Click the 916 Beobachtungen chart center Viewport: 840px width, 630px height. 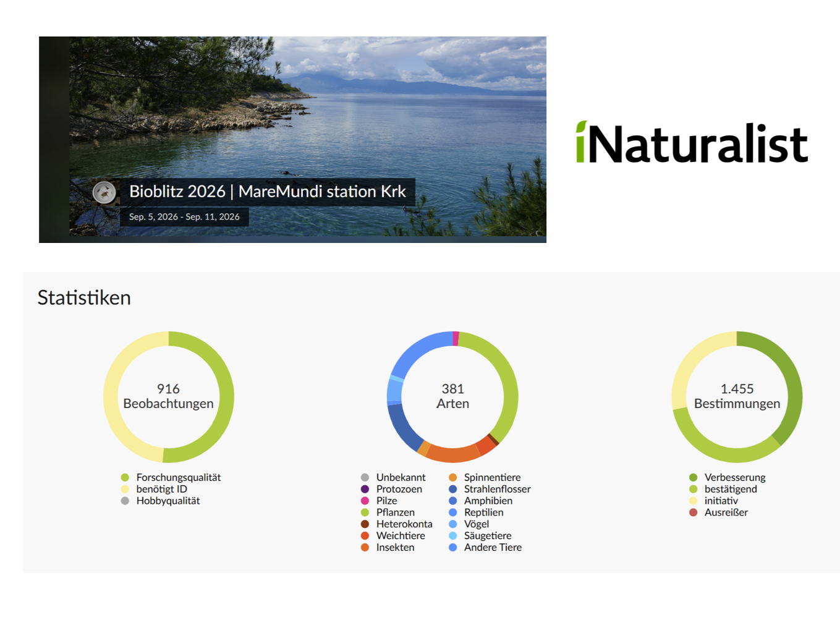point(168,396)
